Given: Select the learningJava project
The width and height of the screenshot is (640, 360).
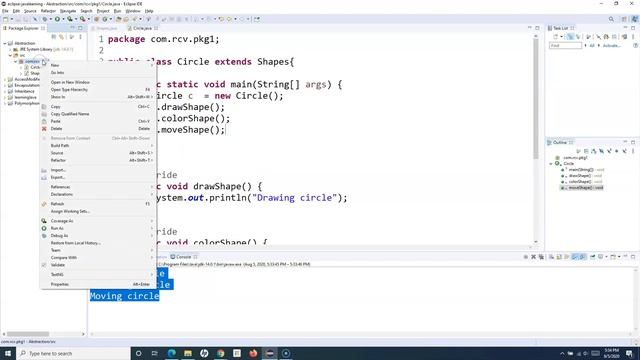Looking at the screenshot, I should pos(25,97).
